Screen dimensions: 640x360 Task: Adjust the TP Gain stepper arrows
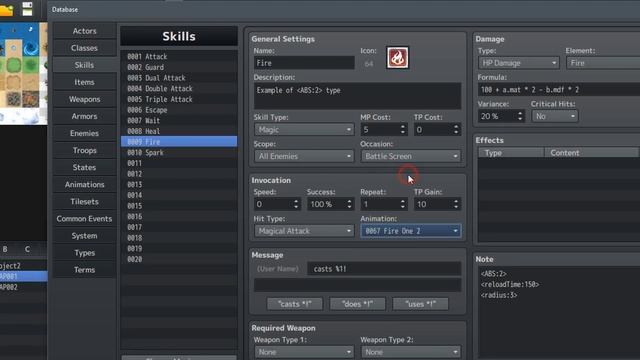[456, 204]
